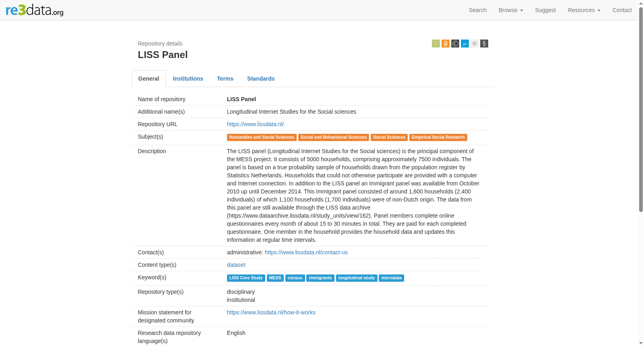This screenshot has height=347, width=644.
Task: Click the dataset content type link
Action: click(236, 265)
